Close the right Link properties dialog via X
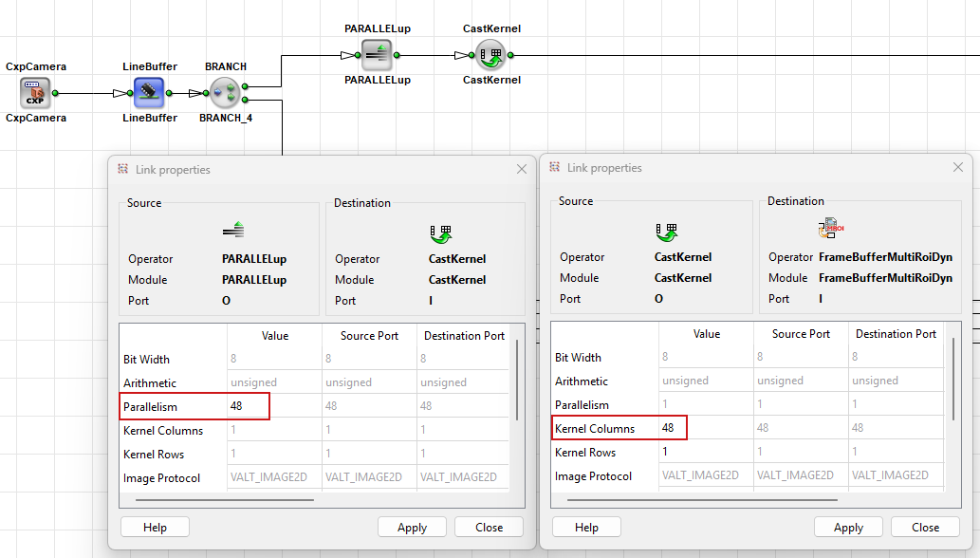The height and width of the screenshot is (558, 980). [957, 167]
